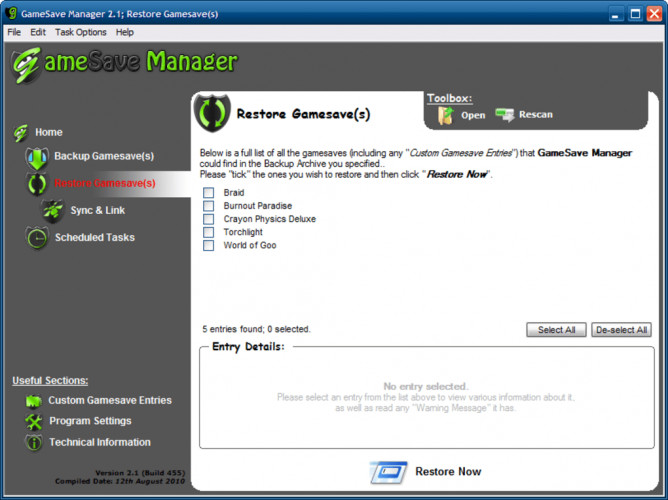Click the Rescan label in Toolbox

pos(536,115)
